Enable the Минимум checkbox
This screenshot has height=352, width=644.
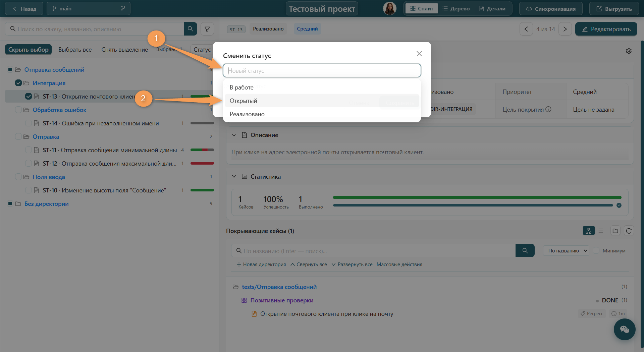click(596, 250)
